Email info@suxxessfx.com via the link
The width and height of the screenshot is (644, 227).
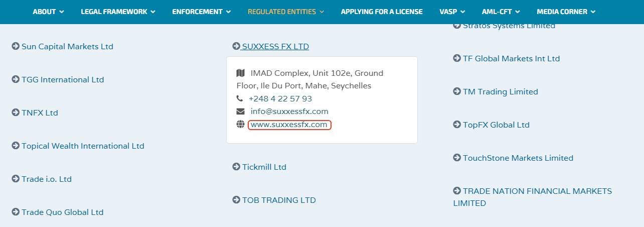(x=289, y=111)
